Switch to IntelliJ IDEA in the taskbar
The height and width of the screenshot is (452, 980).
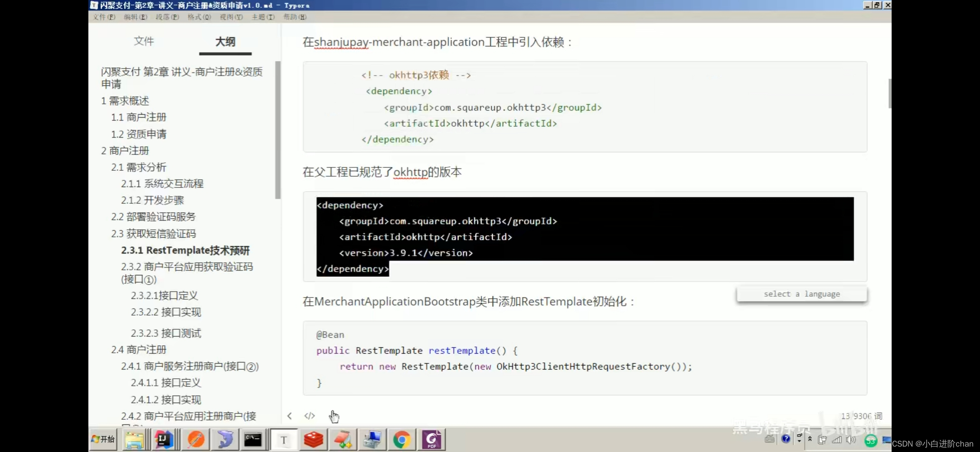tap(164, 440)
